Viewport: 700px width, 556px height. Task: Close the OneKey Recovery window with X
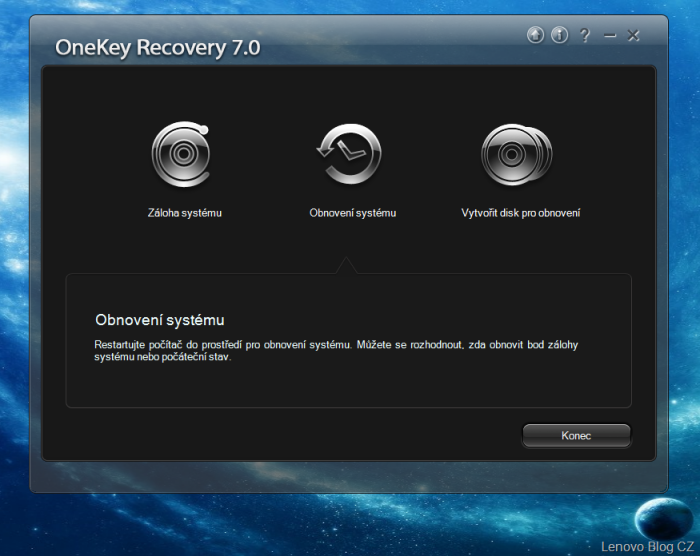(633, 36)
